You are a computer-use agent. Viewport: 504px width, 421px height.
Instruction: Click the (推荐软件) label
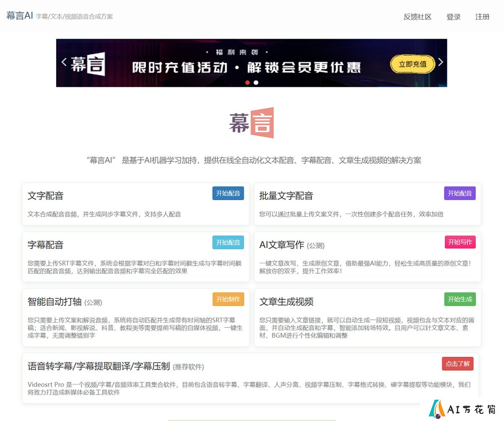click(x=188, y=367)
